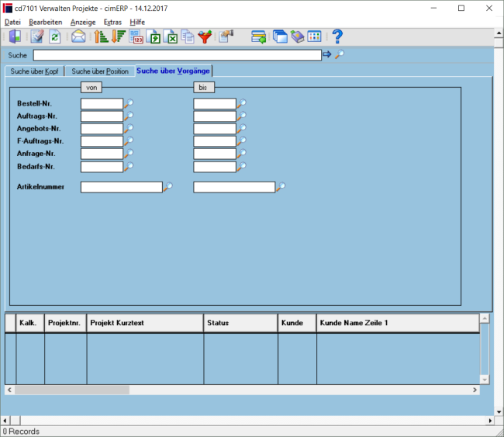The height and width of the screenshot is (437, 504).
Task: Click the bis button
Action: (204, 88)
